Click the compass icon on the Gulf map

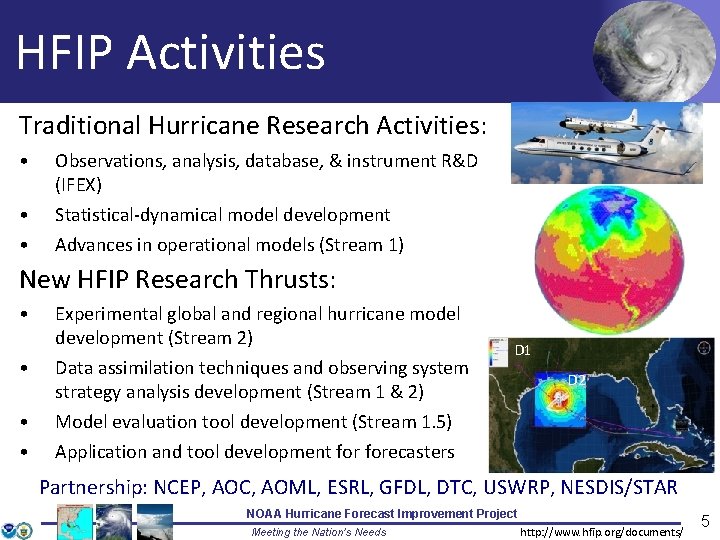(x=704, y=348)
